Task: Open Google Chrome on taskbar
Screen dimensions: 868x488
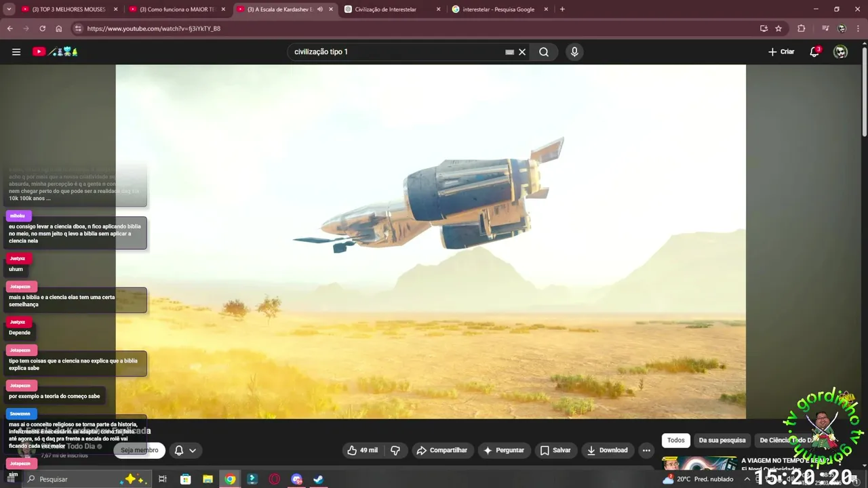Action: coord(230,479)
